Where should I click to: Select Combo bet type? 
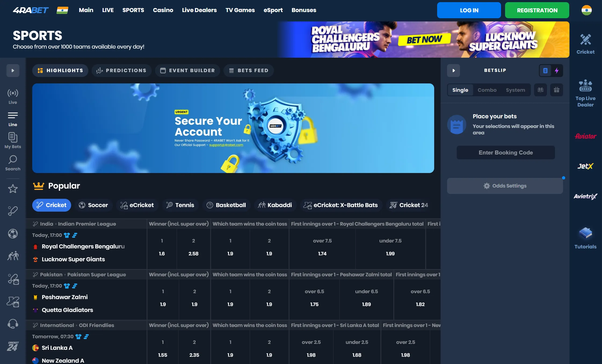(487, 90)
